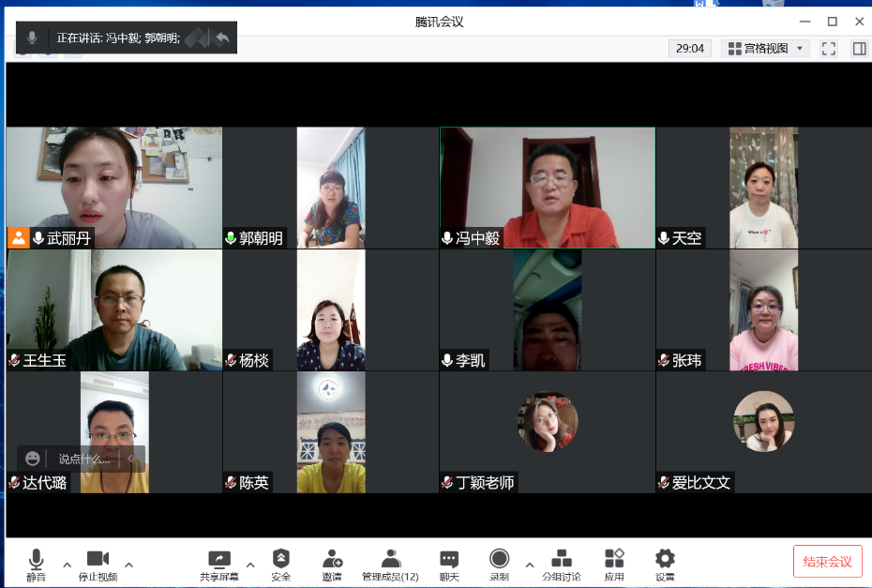This screenshot has width=872, height=588.
Task: Expand video options arrow beside 停止视频
Action: coord(128,565)
